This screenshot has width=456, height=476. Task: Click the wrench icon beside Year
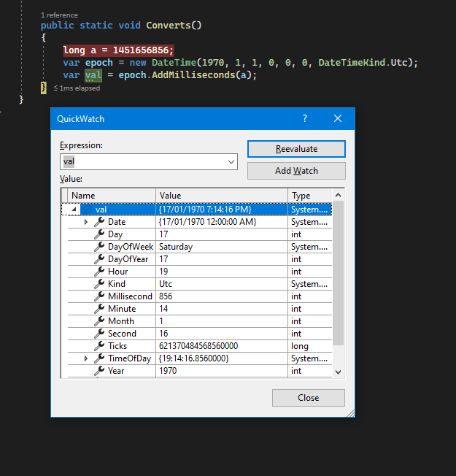99,371
